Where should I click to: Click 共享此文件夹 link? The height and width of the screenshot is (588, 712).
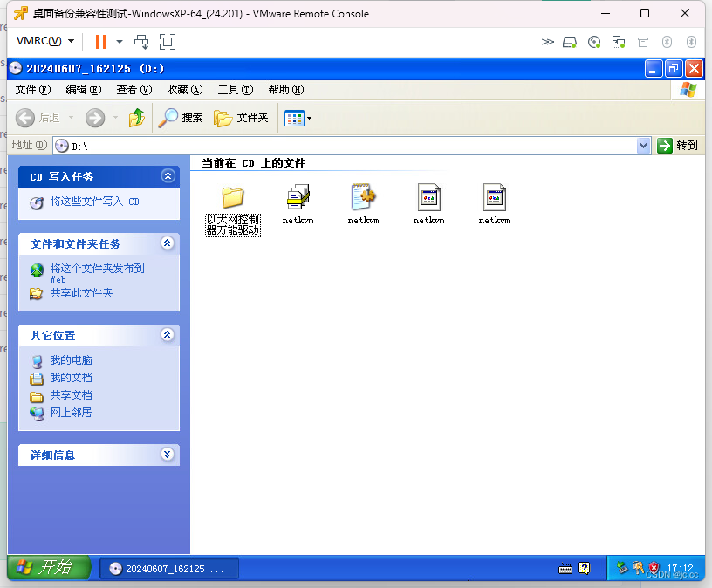[x=81, y=293]
